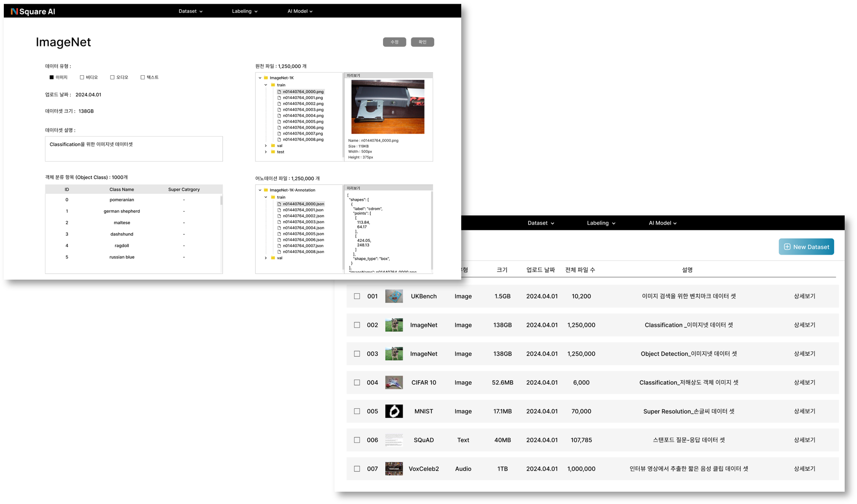Select n01440764_0001.png in file tree

click(x=303, y=98)
